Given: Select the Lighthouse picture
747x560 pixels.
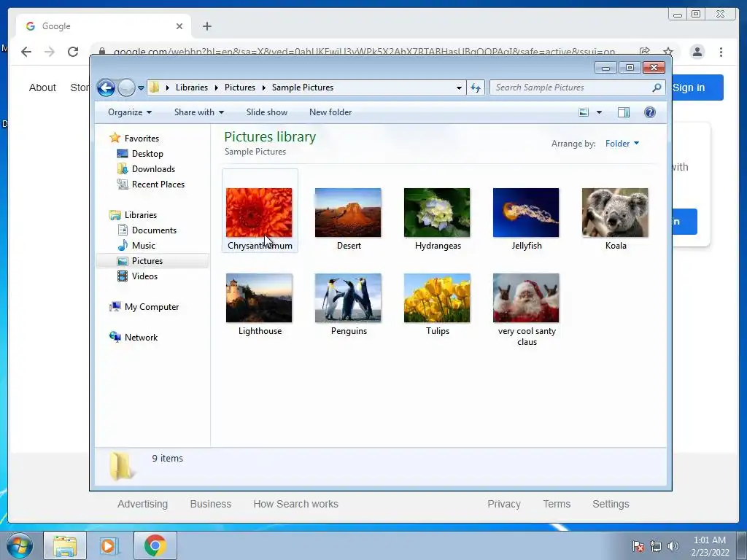Looking at the screenshot, I should click(x=259, y=298).
